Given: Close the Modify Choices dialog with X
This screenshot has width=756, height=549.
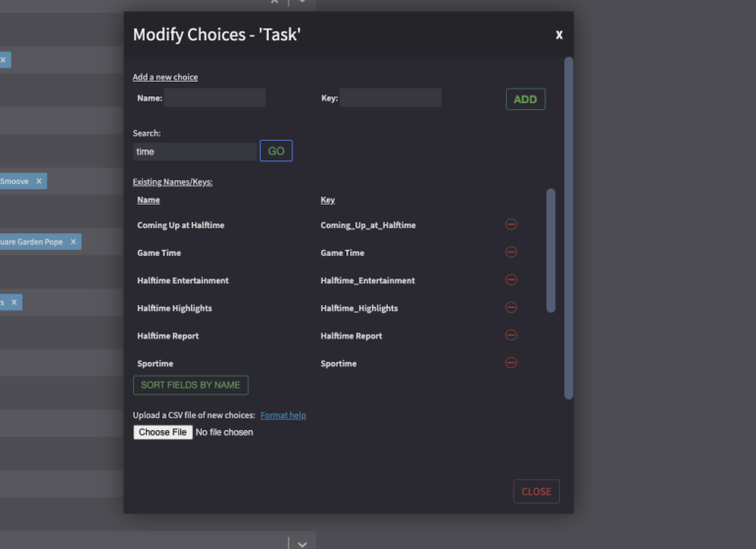Looking at the screenshot, I should coord(559,34).
